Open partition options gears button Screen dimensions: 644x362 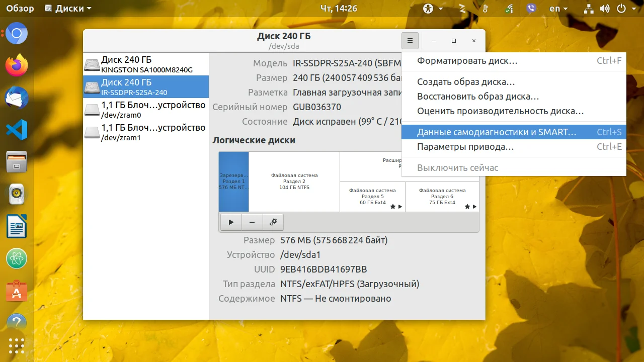[x=273, y=222]
